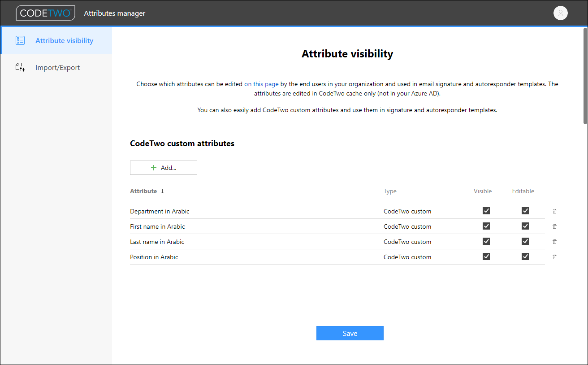Disable Editable for Position in Arabic

click(525, 256)
